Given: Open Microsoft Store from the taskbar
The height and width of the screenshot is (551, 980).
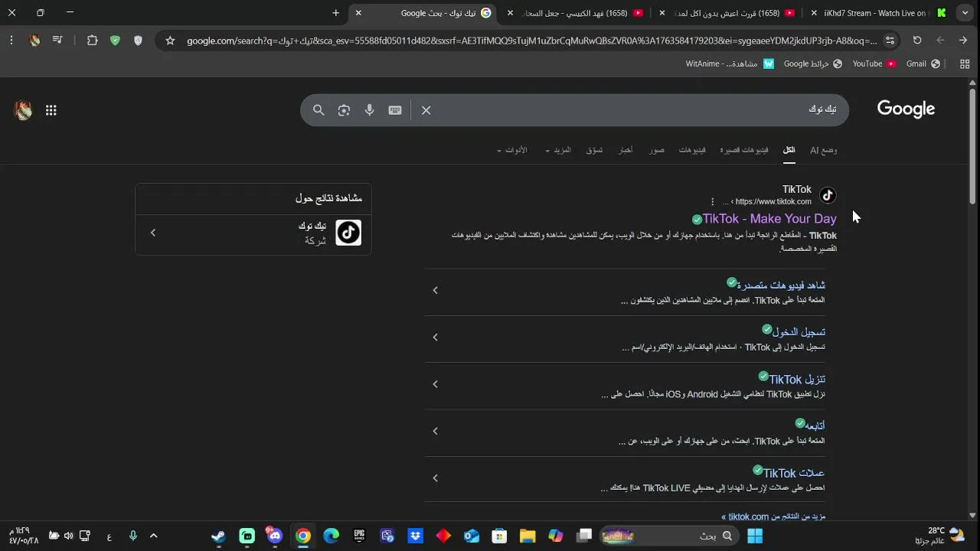Looking at the screenshot, I should tap(499, 536).
